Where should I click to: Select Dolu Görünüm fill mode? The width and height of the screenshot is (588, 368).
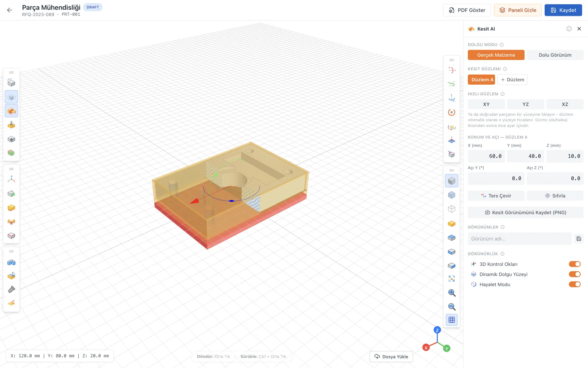point(555,55)
